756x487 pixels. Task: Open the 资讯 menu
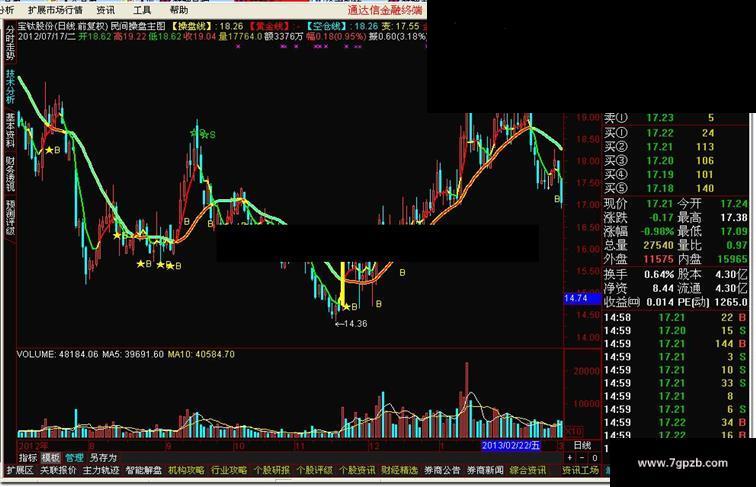(105, 10)
